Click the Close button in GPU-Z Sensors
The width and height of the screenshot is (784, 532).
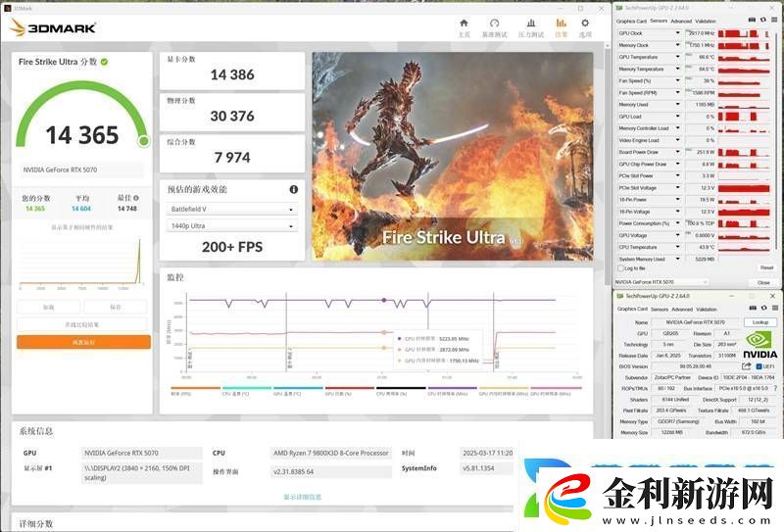coord(763,282)
